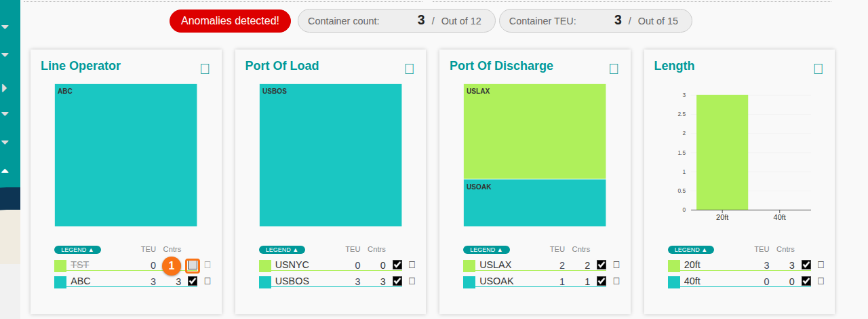868x319 pixels.
Task: Click the 20ft label in the legend list
Action: (692, 265)
